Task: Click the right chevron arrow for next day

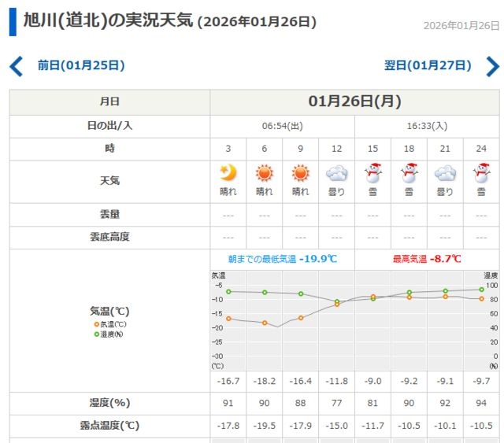Action: 492,65
